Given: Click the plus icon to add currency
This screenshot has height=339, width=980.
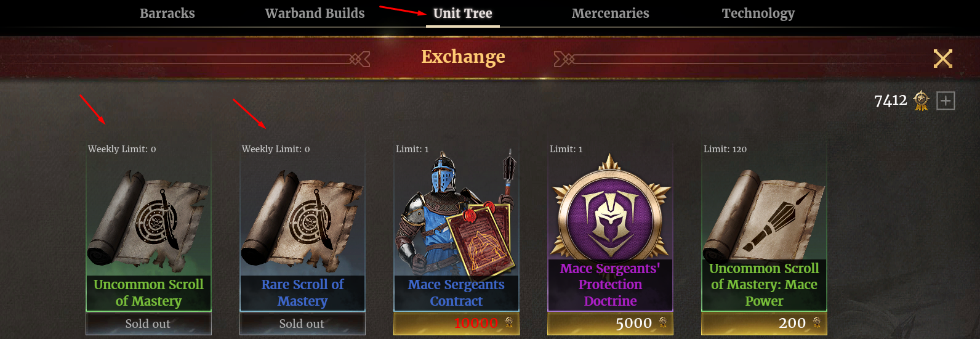Looking at the screenshot, I should pyautogui.click(x=946, y=100).
